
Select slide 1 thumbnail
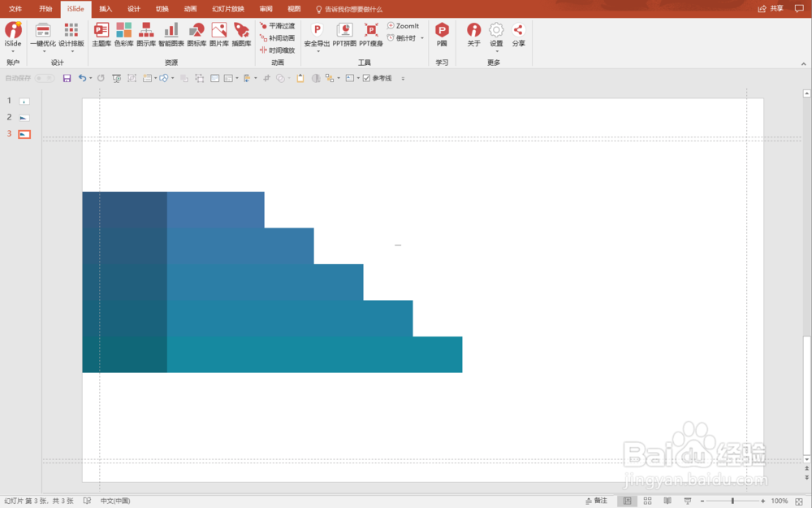[24, 101]
